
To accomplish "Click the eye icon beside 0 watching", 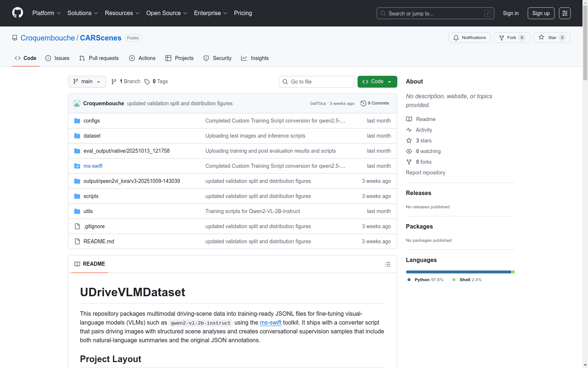I will 409,151.
